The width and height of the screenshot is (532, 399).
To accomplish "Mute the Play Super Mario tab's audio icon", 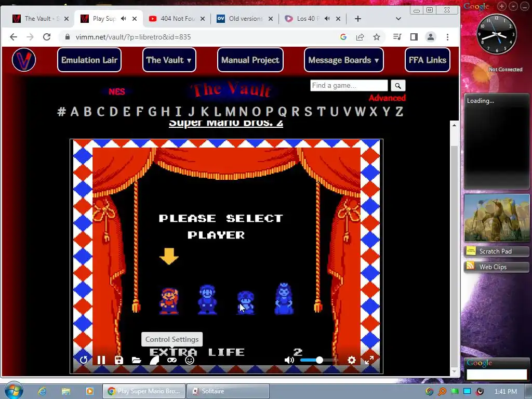I will click(x=124, y=19).
